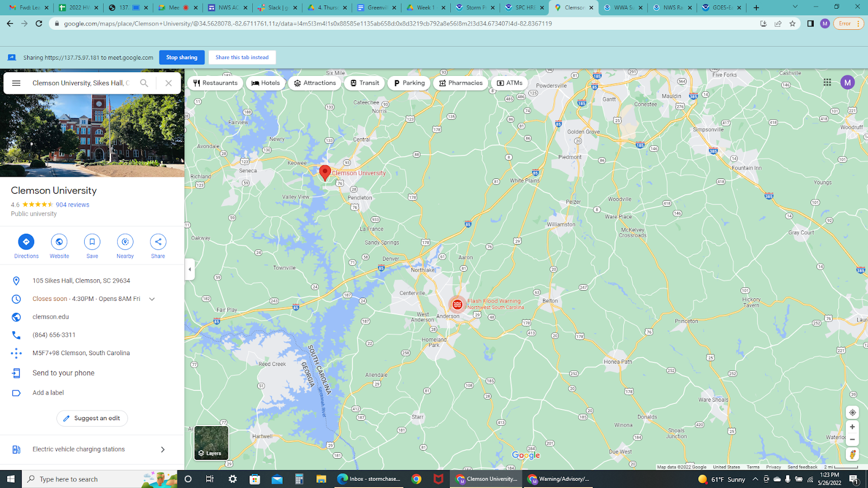Save Clemson University to a list
This screenshot has width=868, height=488.
[92, 242]
